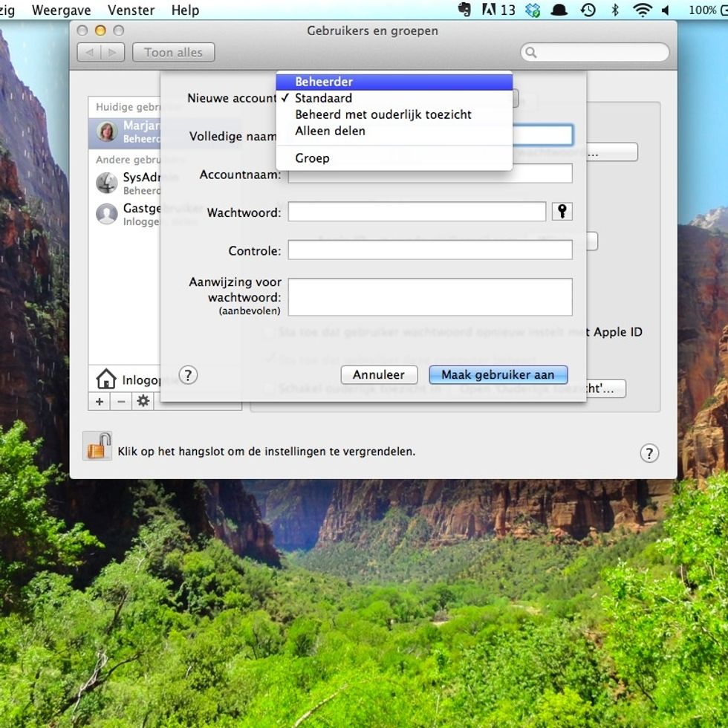Select the SysAdmin user avatar
Viewport: 728px width, 728px height.
[107, 183]
